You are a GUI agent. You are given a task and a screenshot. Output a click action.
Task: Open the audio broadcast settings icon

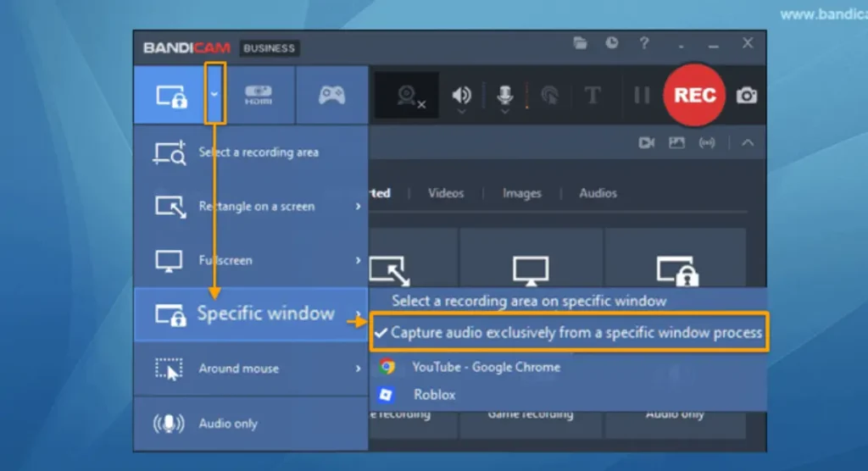[x=707, y=143]
